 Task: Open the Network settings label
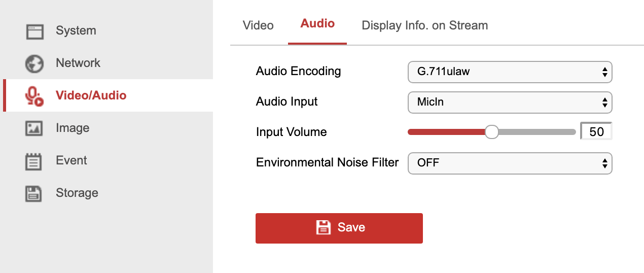pos(78,63)
